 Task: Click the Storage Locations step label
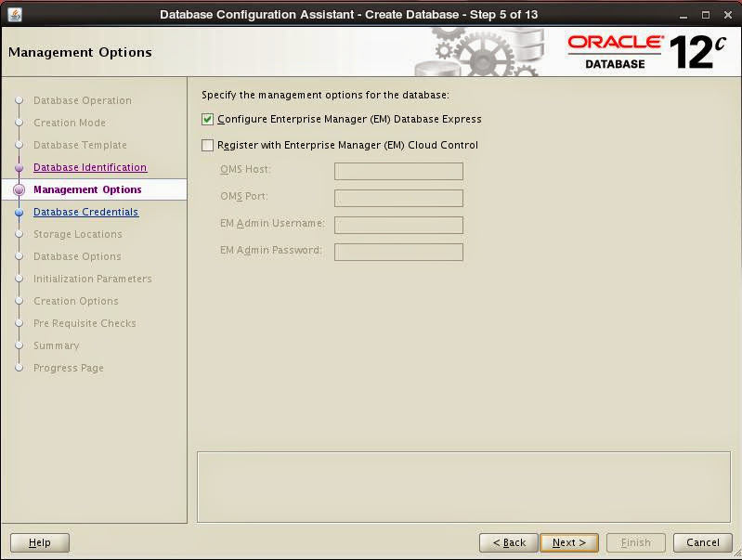[x=78, y=234]
